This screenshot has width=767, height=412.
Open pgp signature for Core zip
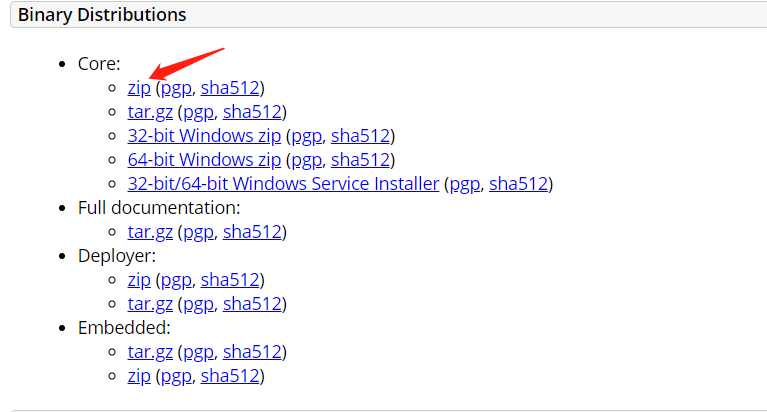click(x=176, y=88)
